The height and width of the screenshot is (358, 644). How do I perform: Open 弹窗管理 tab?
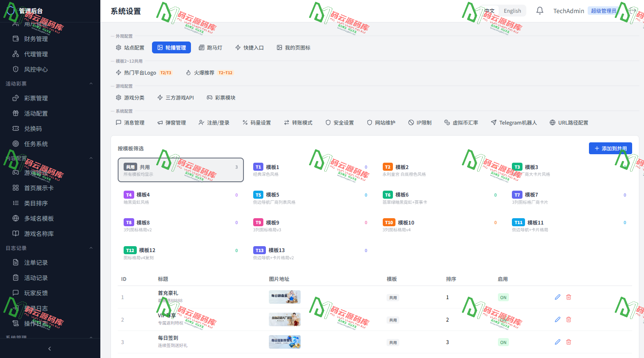pos(171,122)
